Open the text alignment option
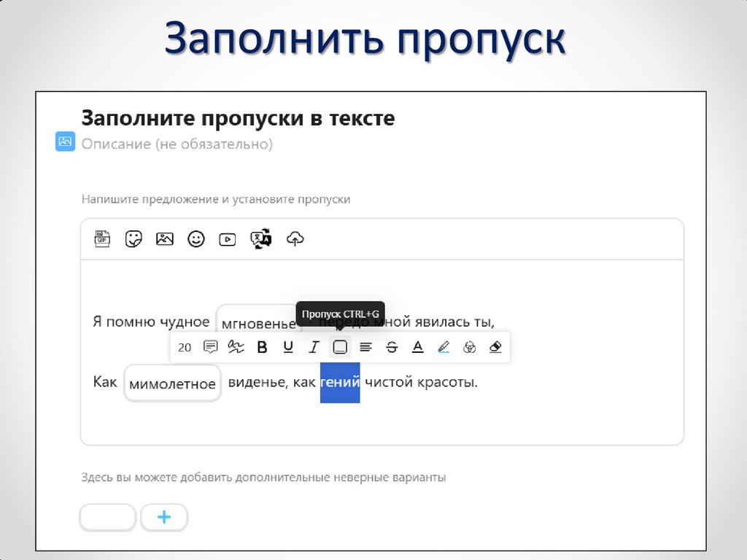The width and height of the screenshot is (747, 560). click(x=366, y=347)
